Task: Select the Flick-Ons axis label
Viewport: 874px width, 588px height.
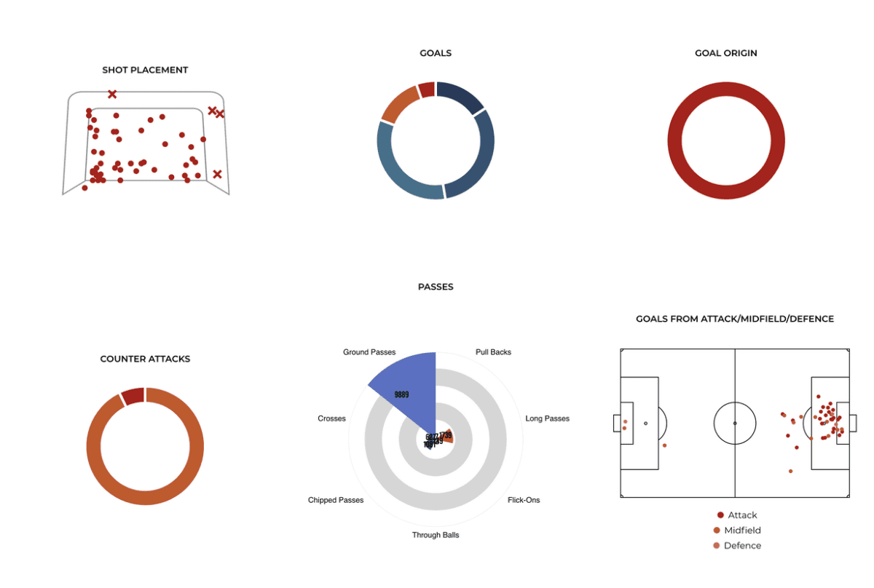Action: pos(524,500)
